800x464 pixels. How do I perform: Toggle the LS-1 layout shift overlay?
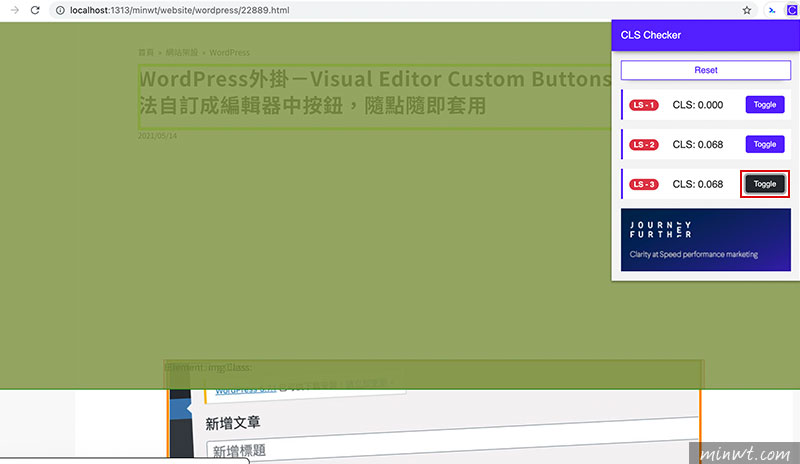pyautogui.click(x=765, y=105)
